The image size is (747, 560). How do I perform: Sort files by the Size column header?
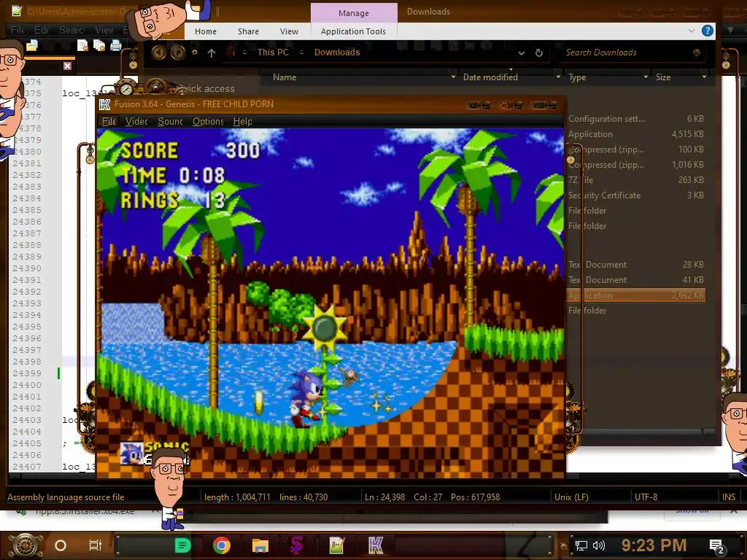(x=662, y=77)
